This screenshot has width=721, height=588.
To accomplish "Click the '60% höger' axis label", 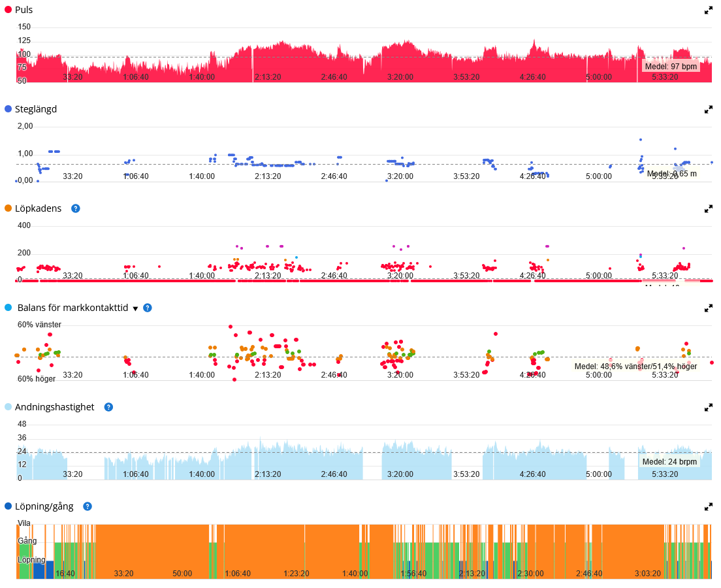I will click(x=37, y=379).
